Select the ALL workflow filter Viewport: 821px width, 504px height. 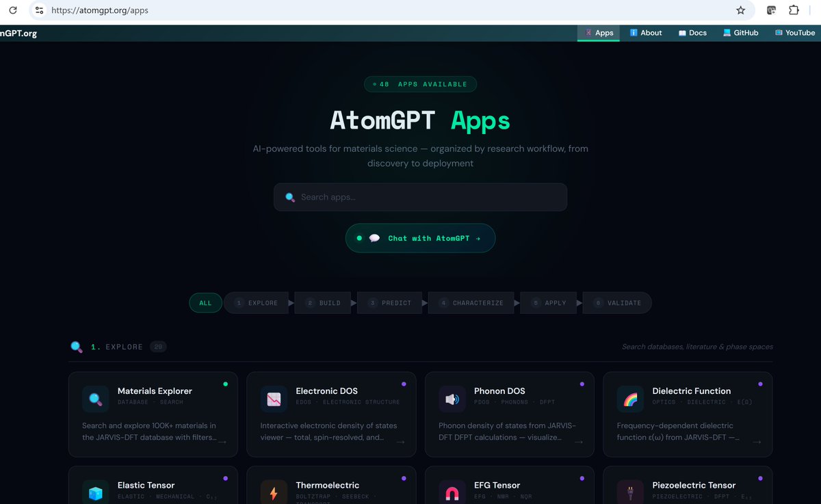tap(205, 303)
